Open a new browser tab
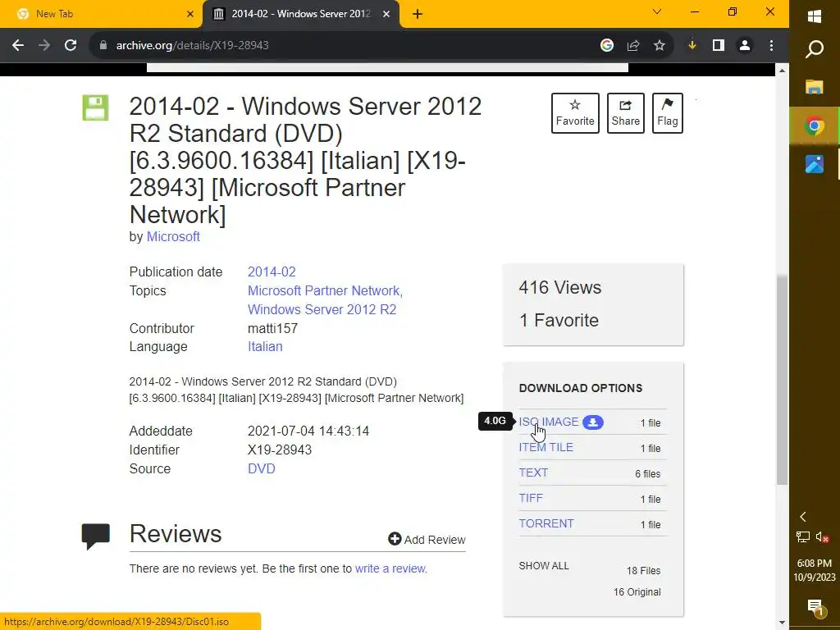The image size is (840, 630). [x=418, y=14]
